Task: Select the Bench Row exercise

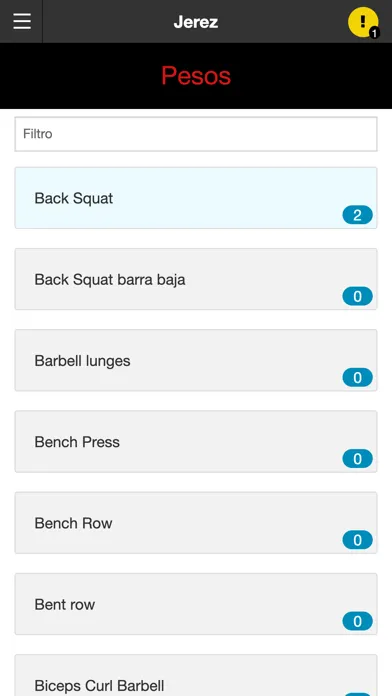Action: coord(196,523)
